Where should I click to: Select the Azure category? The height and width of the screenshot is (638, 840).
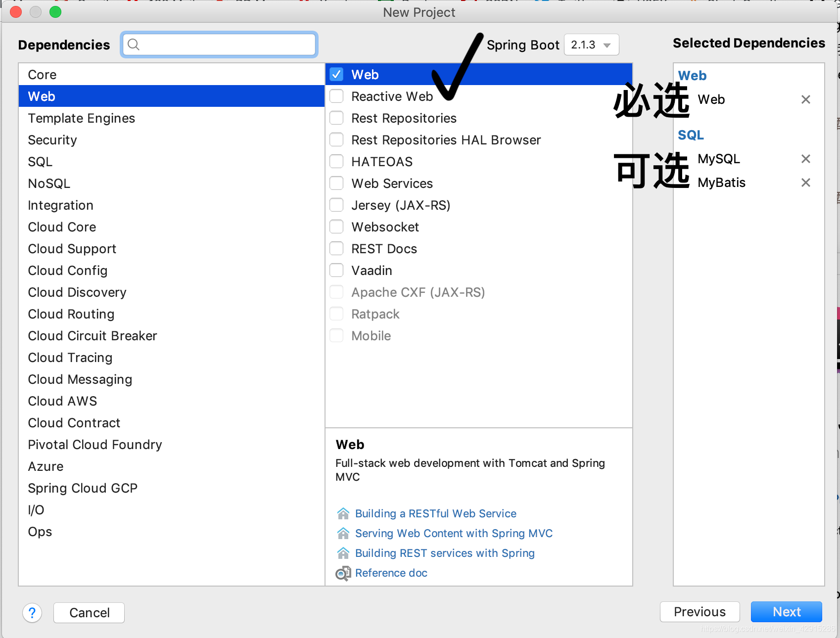[x=171, y=466]
